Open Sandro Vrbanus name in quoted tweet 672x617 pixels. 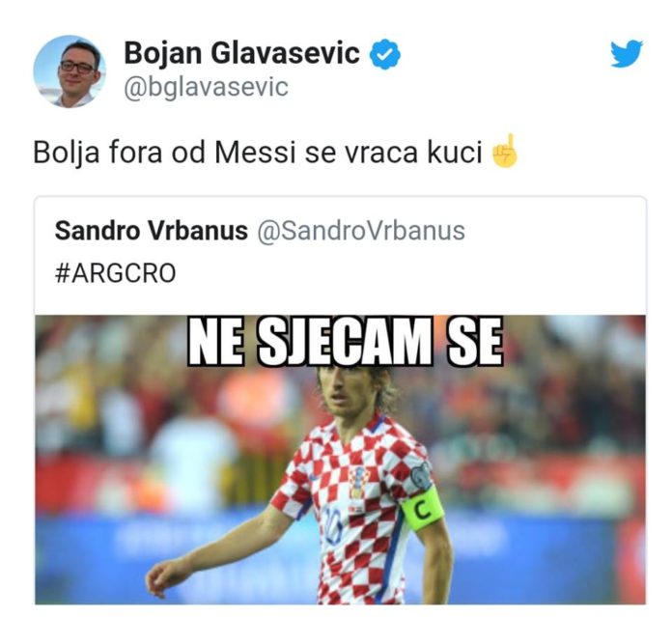(x=152, y=231)
